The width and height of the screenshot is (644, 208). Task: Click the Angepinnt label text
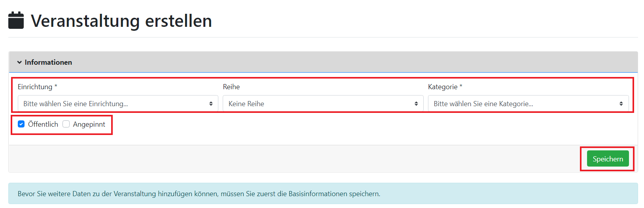pyautogui.click(x=89, y=124)
